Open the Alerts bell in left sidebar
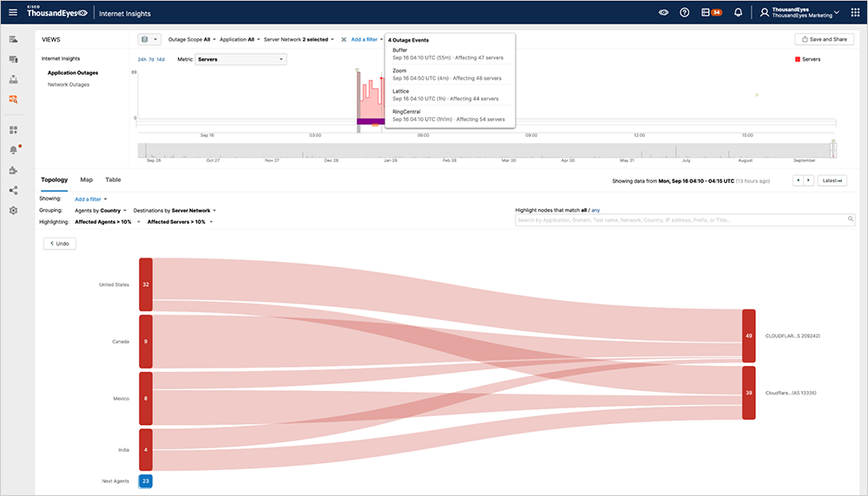 pyautogui.click(x=13, y=150)
